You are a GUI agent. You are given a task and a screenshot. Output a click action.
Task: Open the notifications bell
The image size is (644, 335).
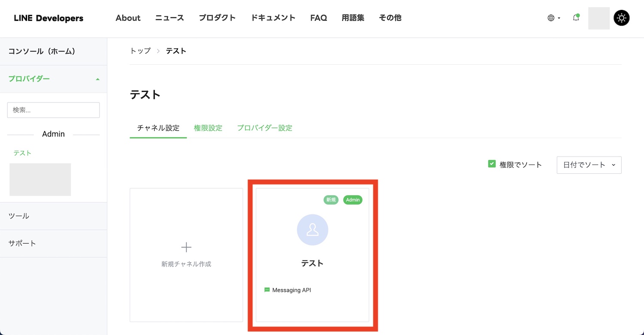576,18
